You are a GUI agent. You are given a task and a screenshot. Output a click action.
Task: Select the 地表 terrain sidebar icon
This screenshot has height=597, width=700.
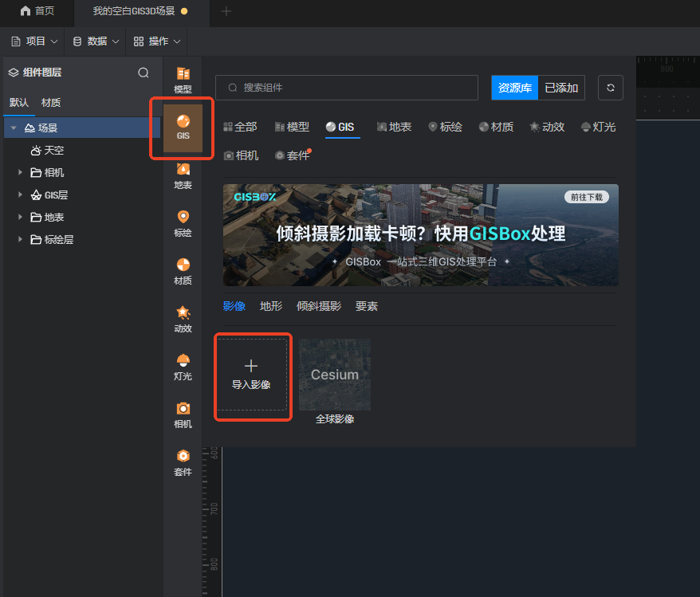coord(183,175)
